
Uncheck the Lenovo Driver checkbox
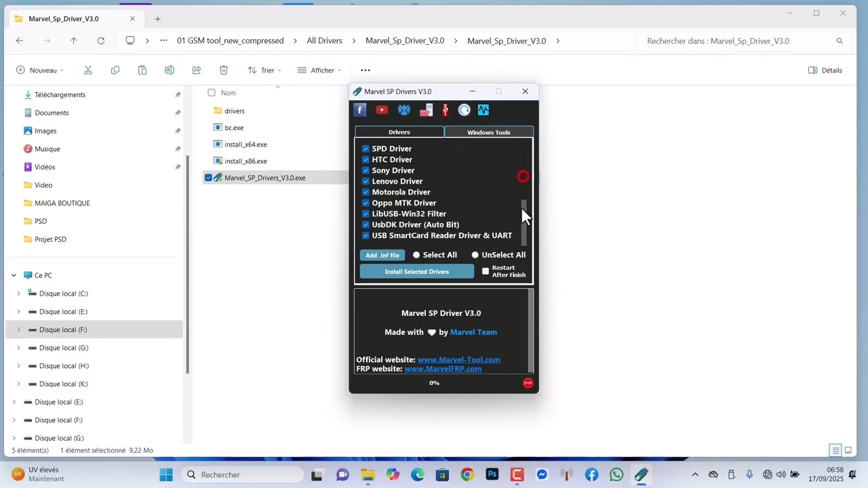click(366, 181)
